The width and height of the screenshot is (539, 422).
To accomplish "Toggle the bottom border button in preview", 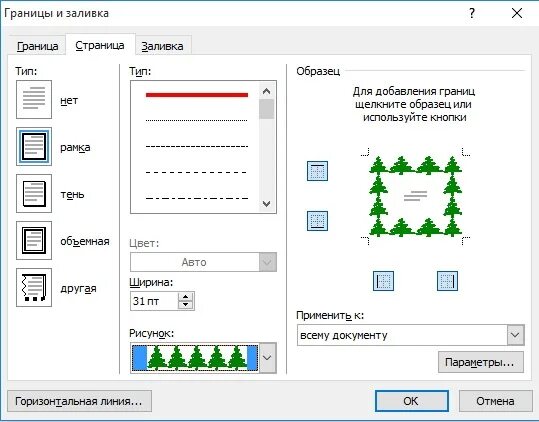I will click(x=317, y=221).
